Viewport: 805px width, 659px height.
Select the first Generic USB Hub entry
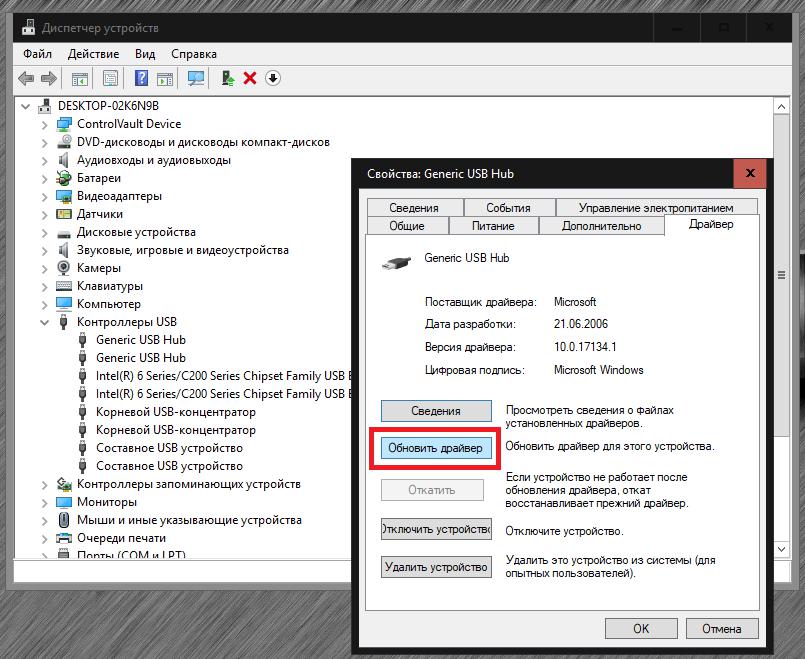[141, 340]
